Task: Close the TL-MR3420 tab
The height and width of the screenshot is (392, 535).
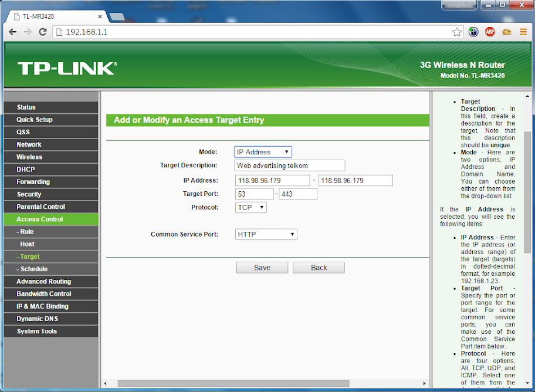Action: click(100, 16)
